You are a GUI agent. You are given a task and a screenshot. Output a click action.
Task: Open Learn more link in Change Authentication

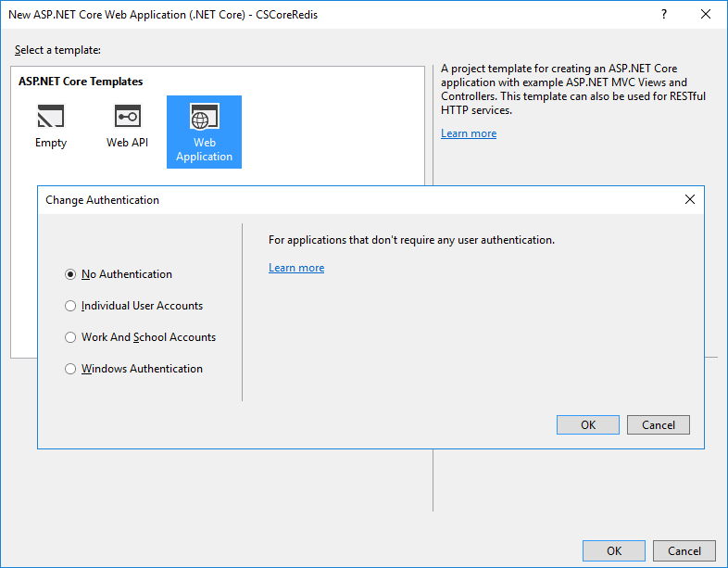click(x=296, y=268)
